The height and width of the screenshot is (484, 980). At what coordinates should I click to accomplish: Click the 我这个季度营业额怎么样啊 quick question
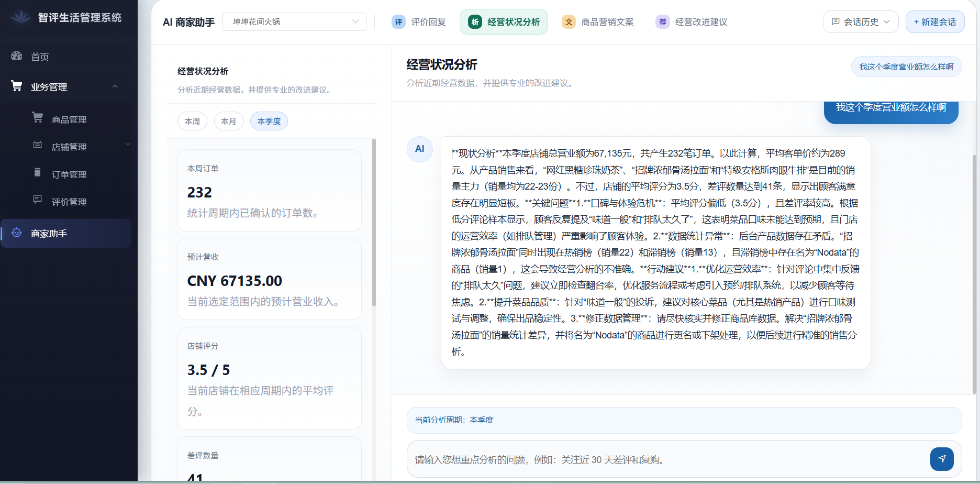906,67
